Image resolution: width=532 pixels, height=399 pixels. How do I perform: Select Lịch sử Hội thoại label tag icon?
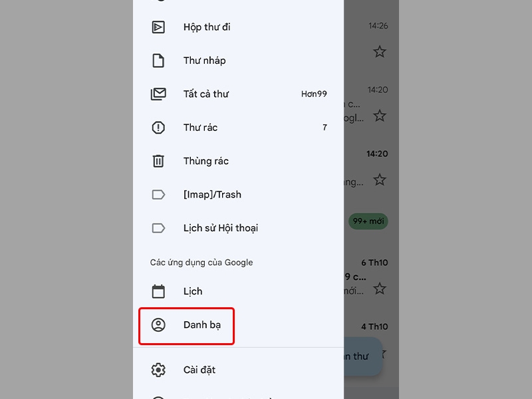tap(158, 228)
